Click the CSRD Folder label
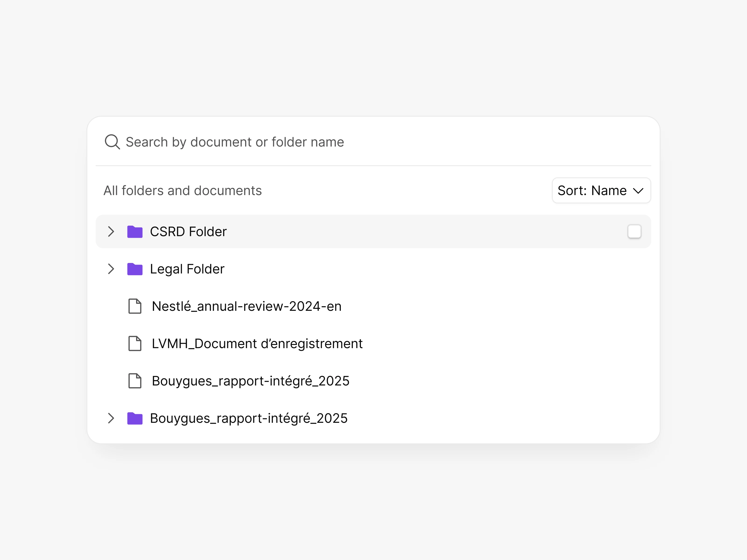 coord(188,231)
